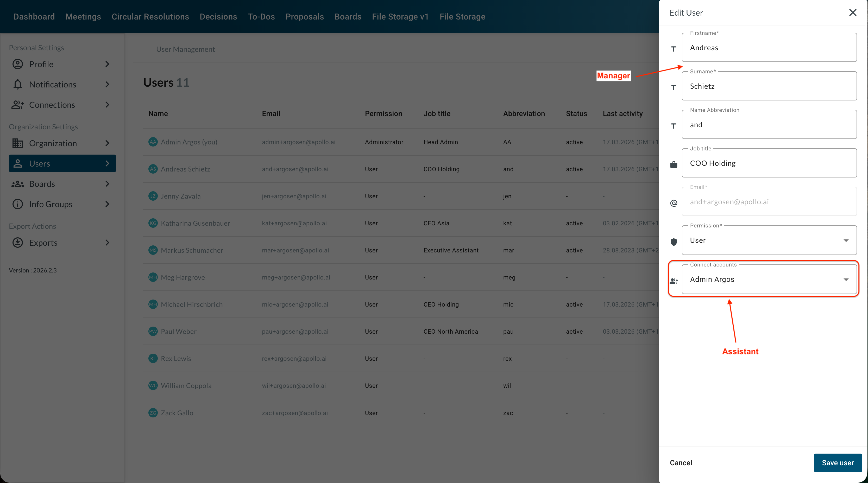This screenshot has height=483, width=868.
Task: Click the @ icon beside Email field
Action: click(674, 203)
